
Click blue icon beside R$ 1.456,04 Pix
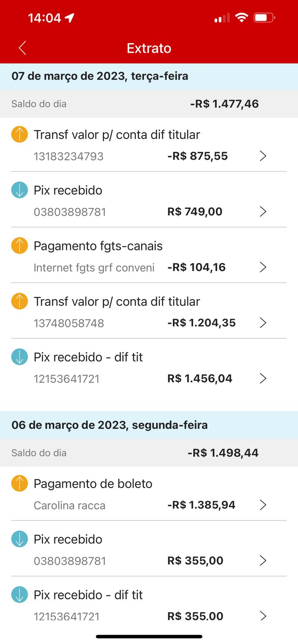pyautogui.click(x=19, y=357)
